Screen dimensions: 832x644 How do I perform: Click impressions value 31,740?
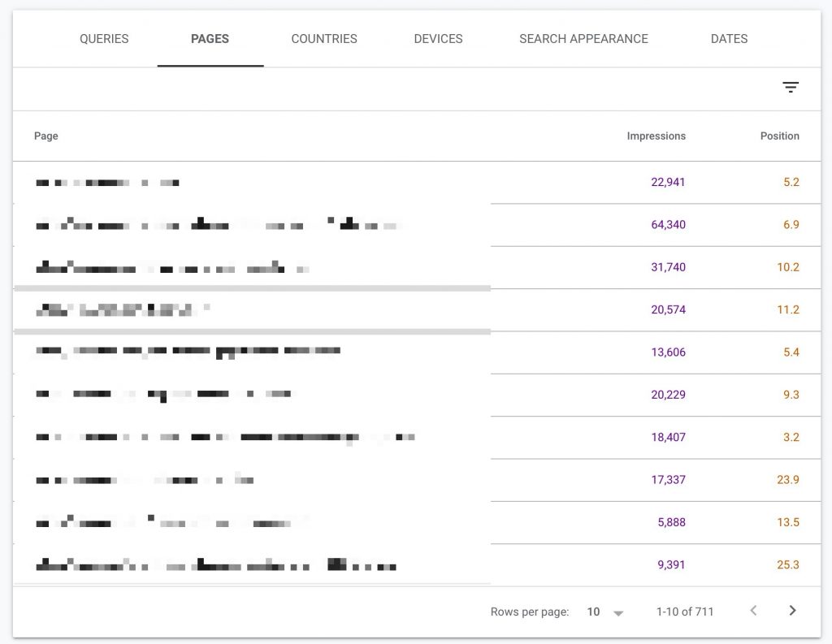point(668,267)
